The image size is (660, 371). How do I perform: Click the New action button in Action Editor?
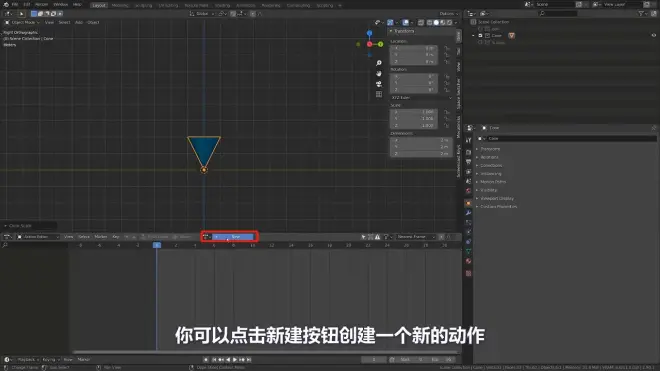(232, 237)
